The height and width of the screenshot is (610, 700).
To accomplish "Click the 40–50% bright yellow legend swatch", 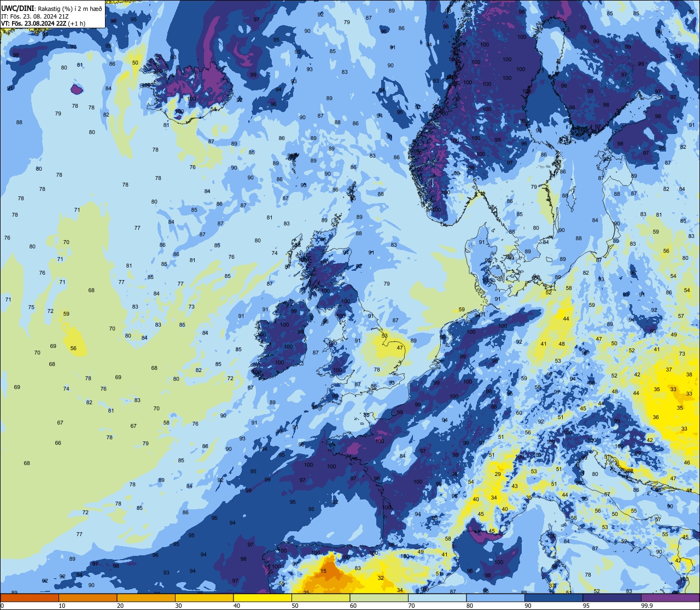I will pyautogui.click(x=262, y=597).
